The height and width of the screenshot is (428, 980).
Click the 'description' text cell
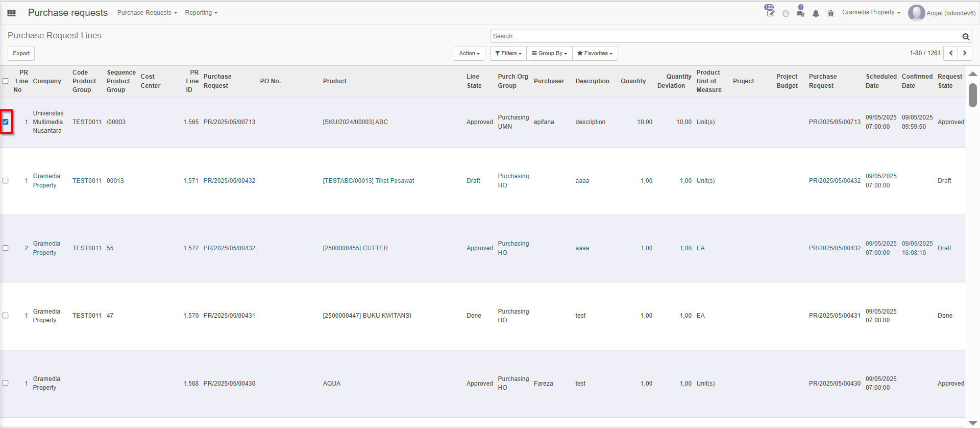tap(590, 122)
